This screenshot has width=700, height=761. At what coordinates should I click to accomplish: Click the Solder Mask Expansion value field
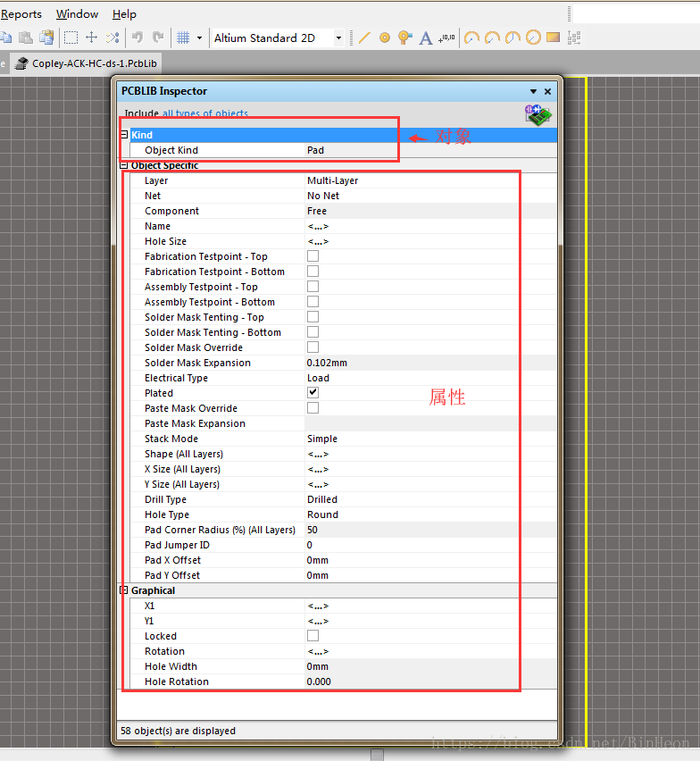(x=429, y=363)
